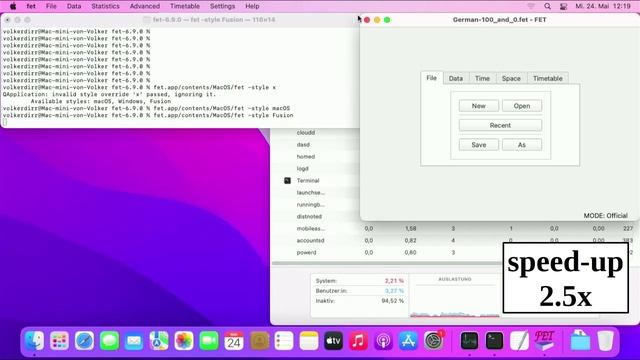Open Activity Monitor from the Dock
640x360 pixels.
[x=469, y=340]
